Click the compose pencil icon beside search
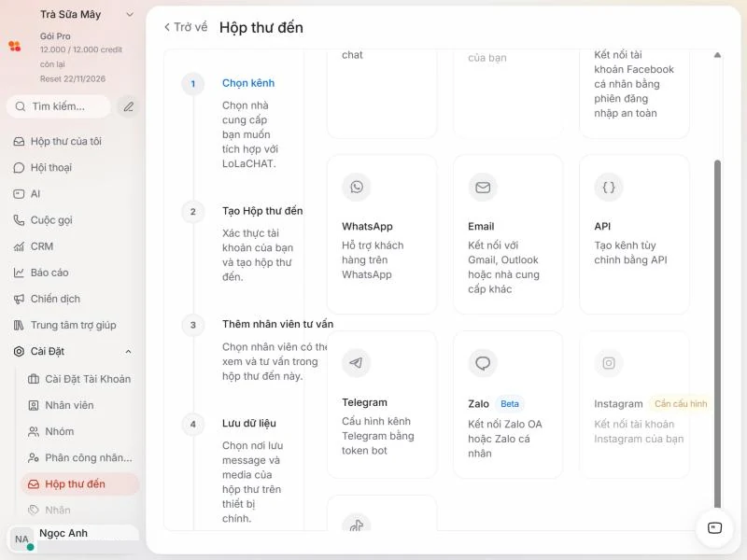The image size is (747, 560). [x=128, y=106]
